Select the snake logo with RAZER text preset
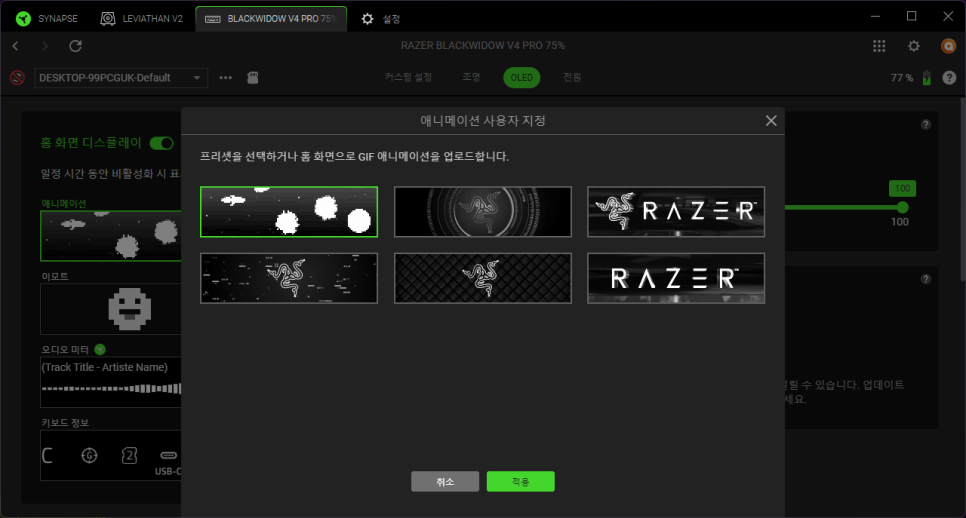Viewport: 966px width, 518px height. [x=676, y=212]
